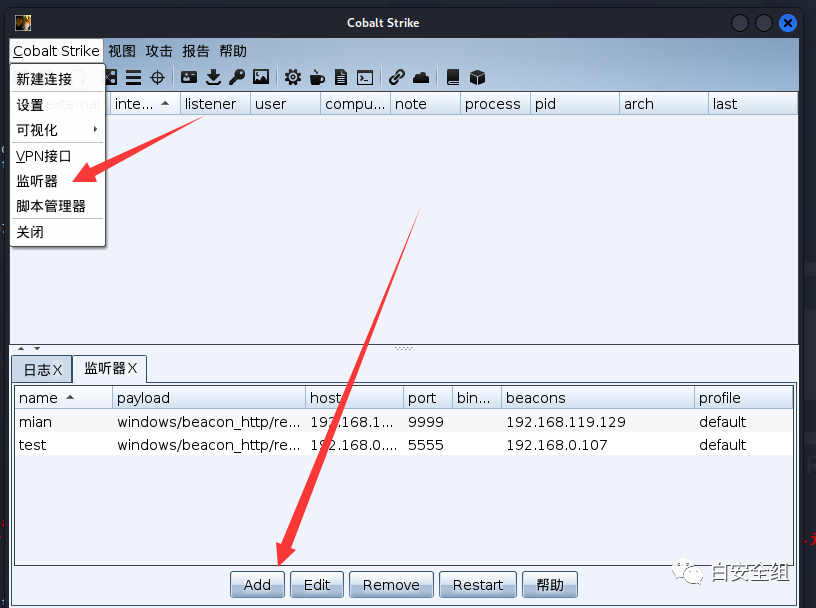Click the Java coffee cup icon
Viewport: 816px width, 608px height.
(x=317, y=78)
